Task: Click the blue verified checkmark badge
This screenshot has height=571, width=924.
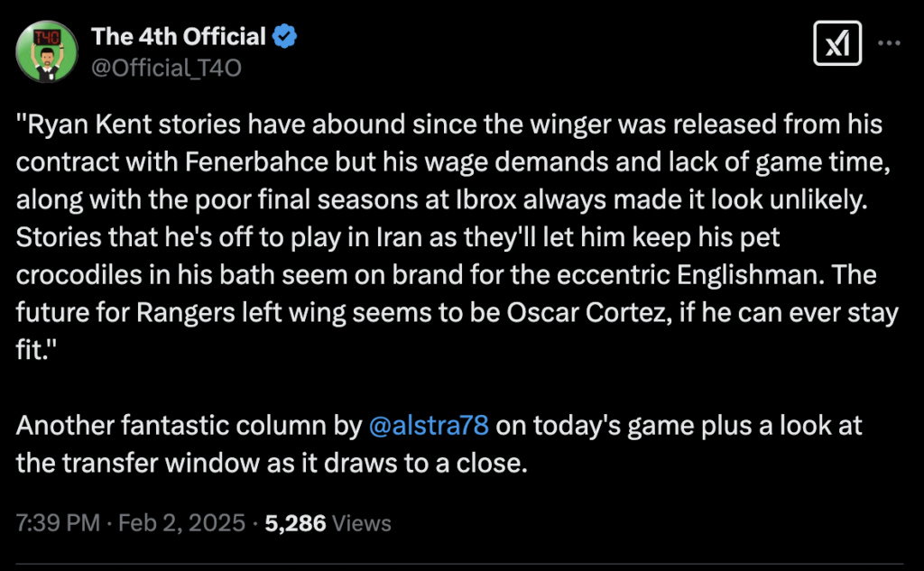Action: click(285, 37)
